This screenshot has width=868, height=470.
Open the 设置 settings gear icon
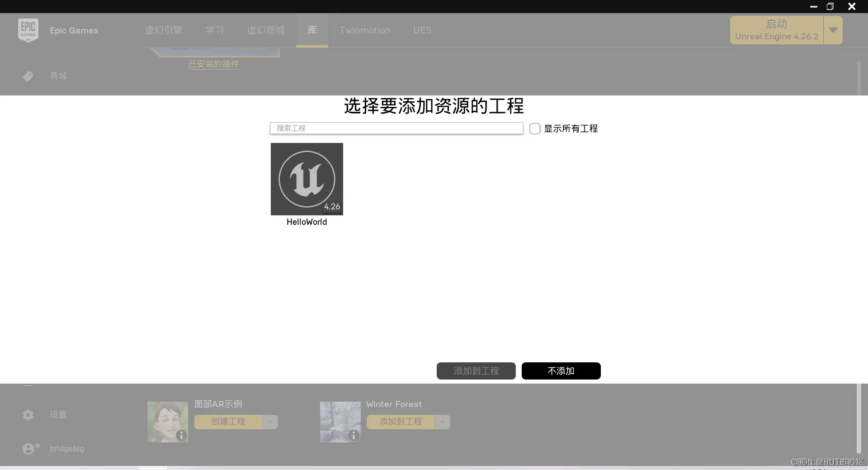click(28, 415)
